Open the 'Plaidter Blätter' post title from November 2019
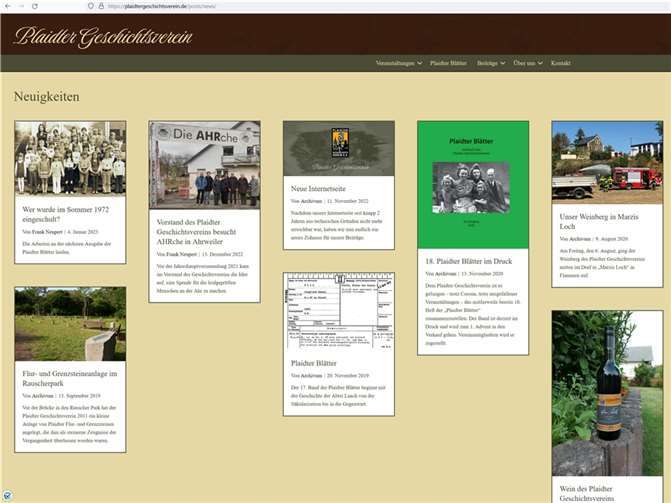 coord(314,363)
